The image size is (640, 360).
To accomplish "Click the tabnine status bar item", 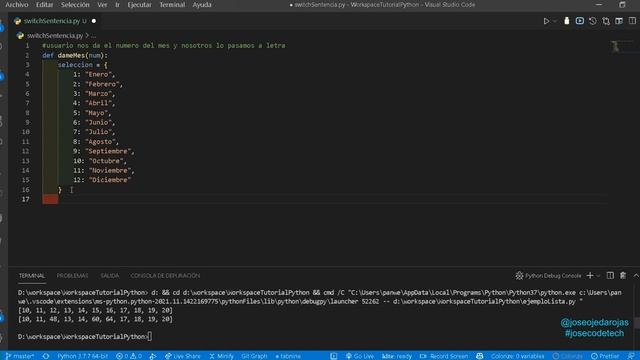I will 288,356.
